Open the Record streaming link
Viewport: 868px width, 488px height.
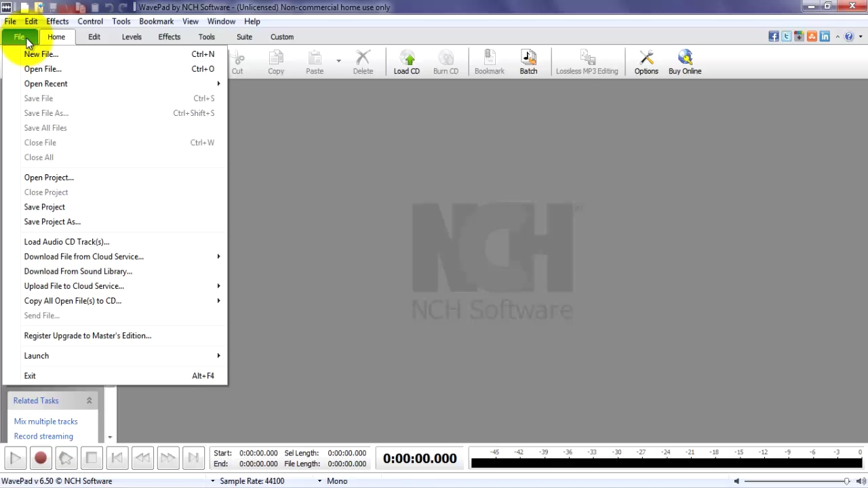(43, 436)
